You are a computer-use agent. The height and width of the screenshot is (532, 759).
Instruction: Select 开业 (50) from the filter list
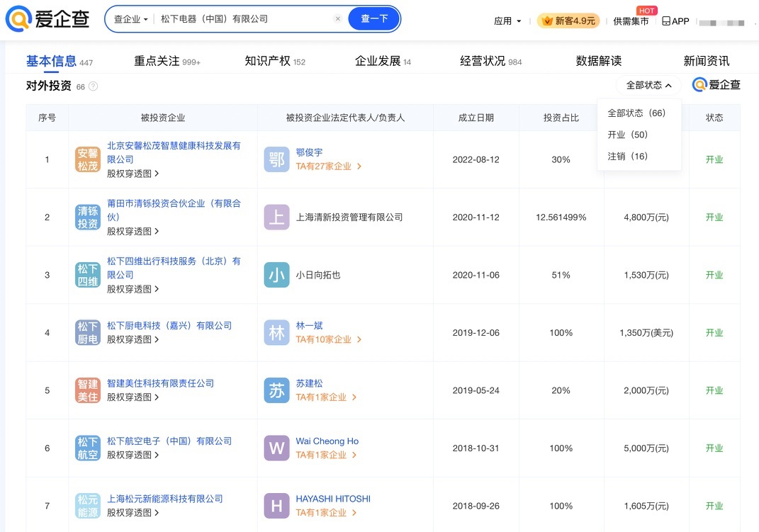tap(627, 135)
